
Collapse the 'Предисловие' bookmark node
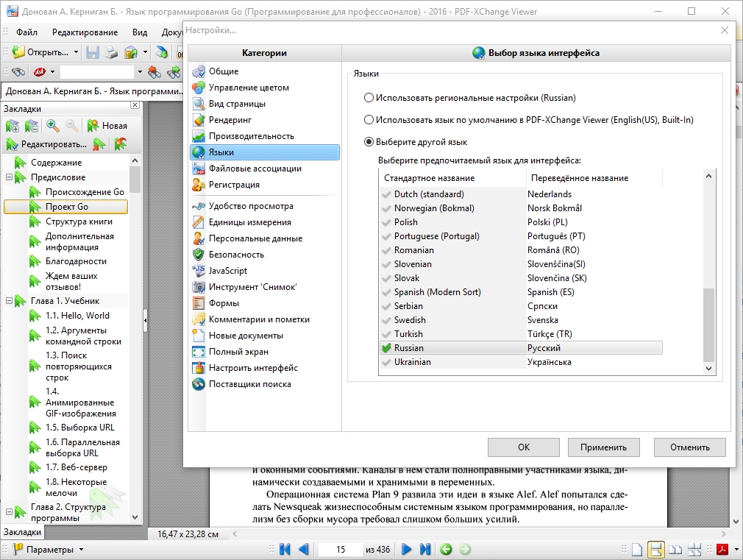click(x=9, y=177)
